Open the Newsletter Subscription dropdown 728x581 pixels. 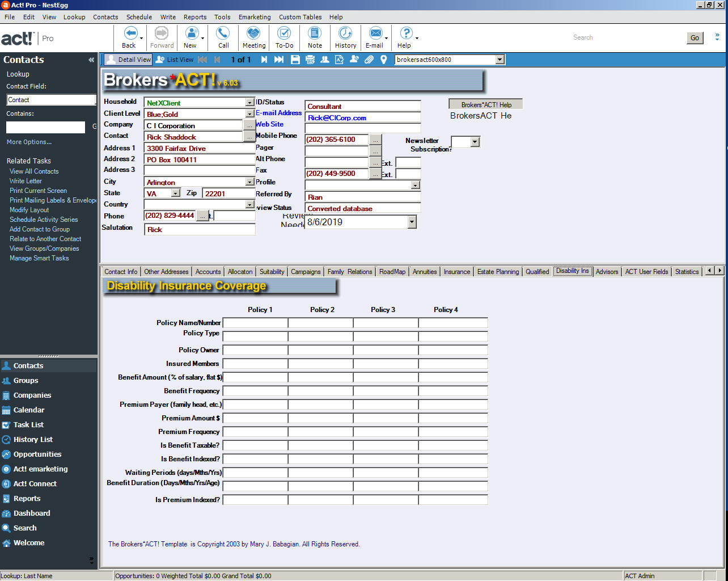coord(475,142)
